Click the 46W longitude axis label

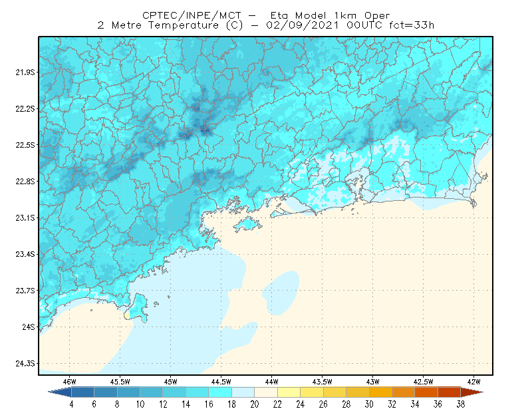click(70, 382)
